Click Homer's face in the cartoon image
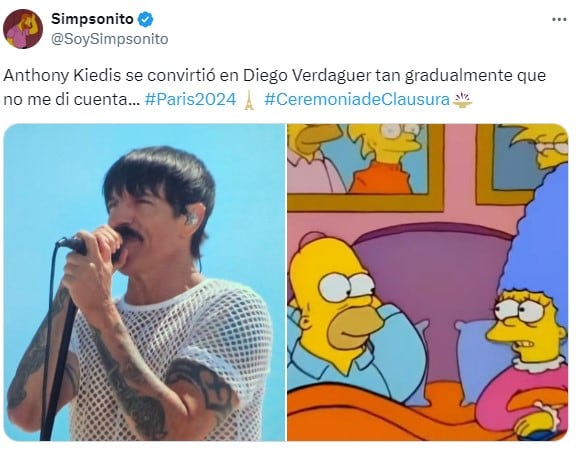 tap(338, 303)
